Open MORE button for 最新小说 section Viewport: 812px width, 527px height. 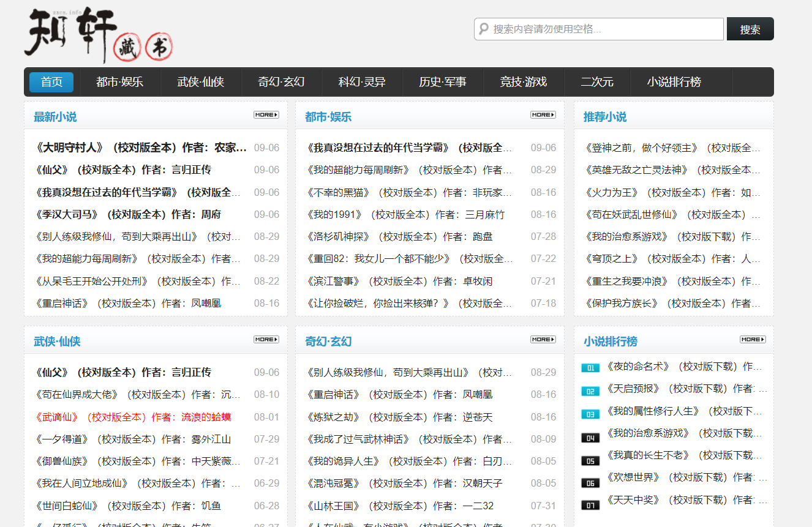tap(266, 114)
